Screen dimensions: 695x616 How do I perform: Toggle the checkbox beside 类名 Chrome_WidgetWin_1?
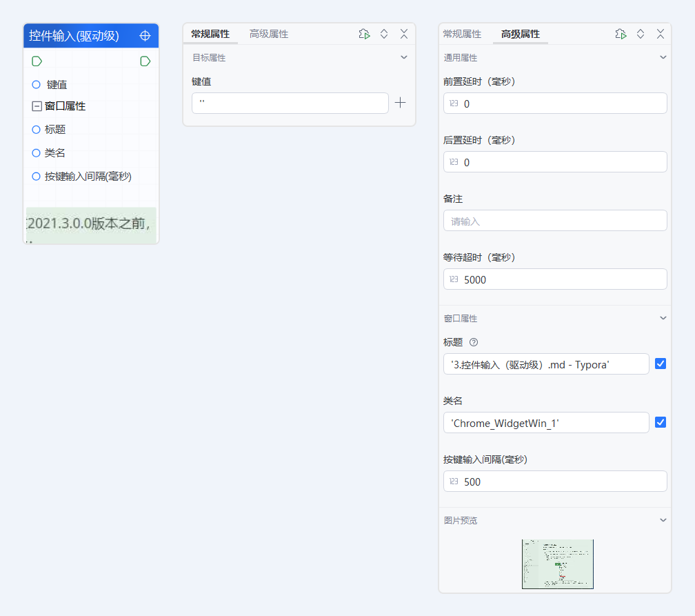point(661,422)
